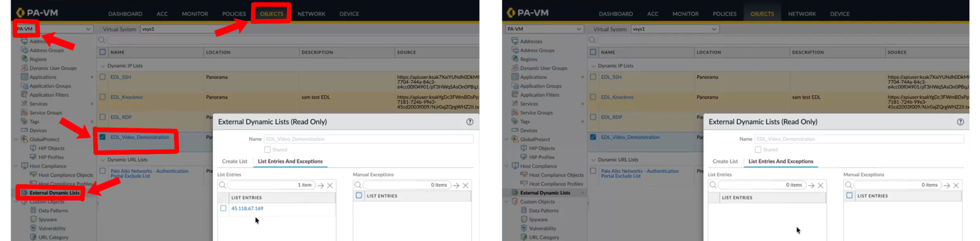This screenshot has height=241, width=980.
Task: Tick the checkbox next to 45.118.67.169
Action: pos(223,208)
